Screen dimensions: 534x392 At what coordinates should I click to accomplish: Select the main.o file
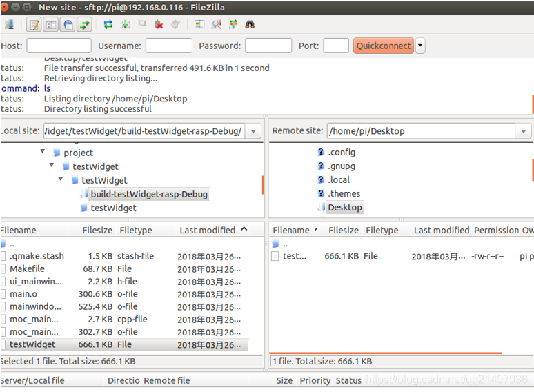pos(125,294)
